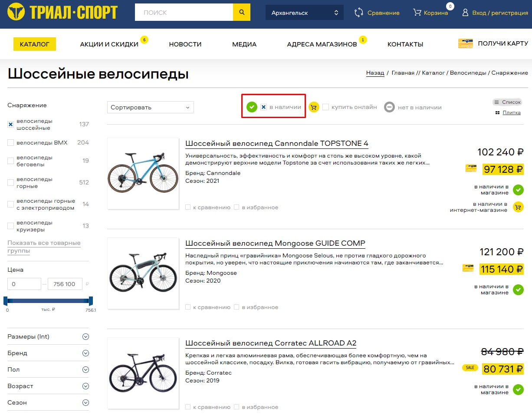Click the gray minus icon beside нет в наличии
This screenshot has height=415, width=532.
coord(389,107)
